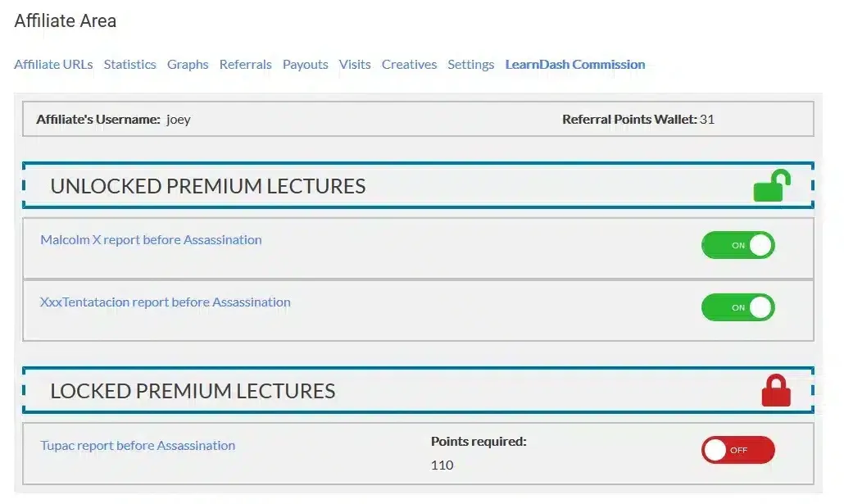Click the red locked padlock icon
Image resolution: width=844 pixels, height=504 pixels.
pyautogui.click(x=774, y=389)
